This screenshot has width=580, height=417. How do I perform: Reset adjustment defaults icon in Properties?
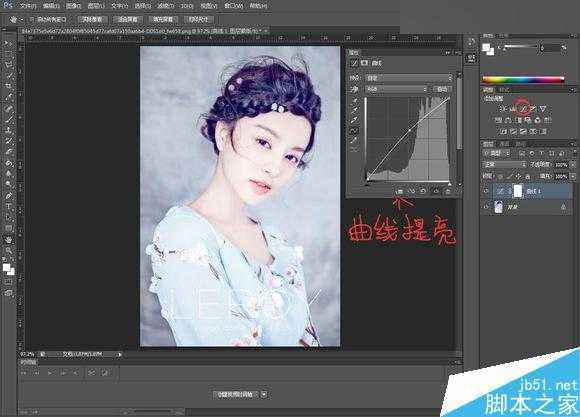click(x=423, y=191)
